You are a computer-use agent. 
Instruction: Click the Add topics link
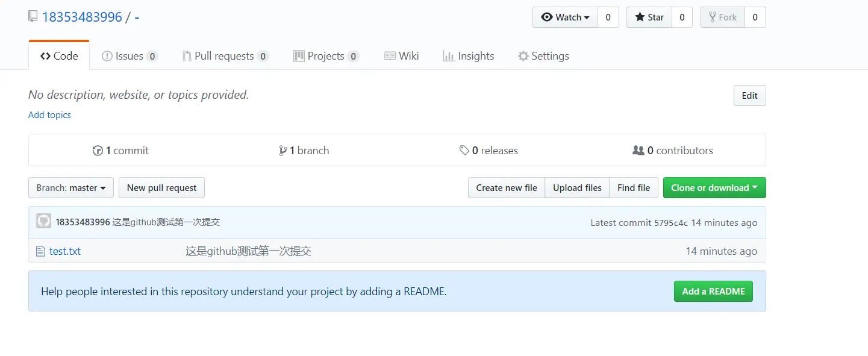click(x=49, y=115)
